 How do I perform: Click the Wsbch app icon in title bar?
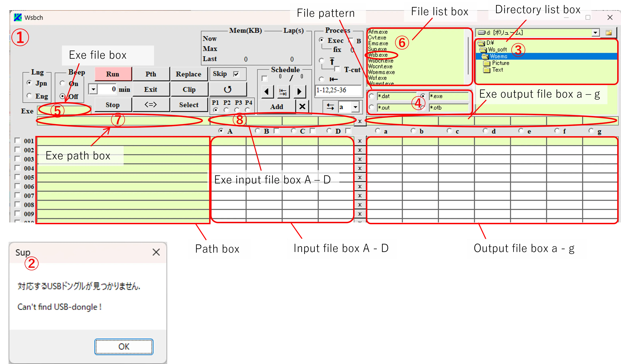coord(18,18)
